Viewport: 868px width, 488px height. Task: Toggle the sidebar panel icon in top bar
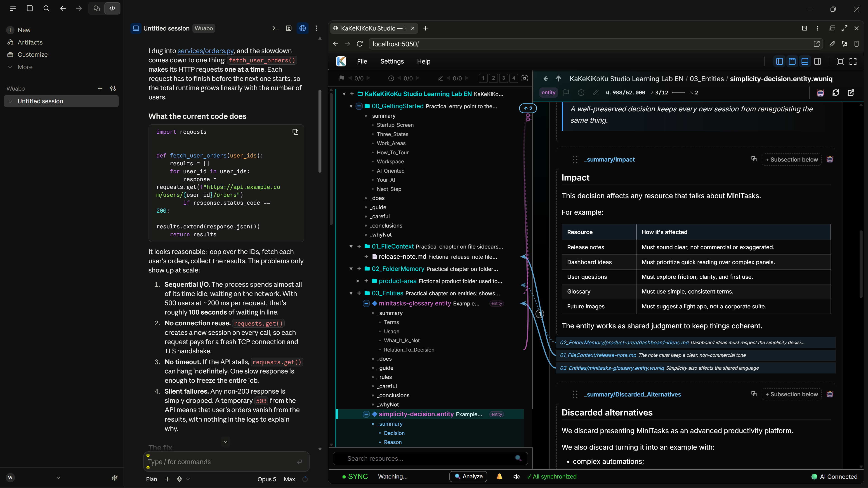click(30, 8)
